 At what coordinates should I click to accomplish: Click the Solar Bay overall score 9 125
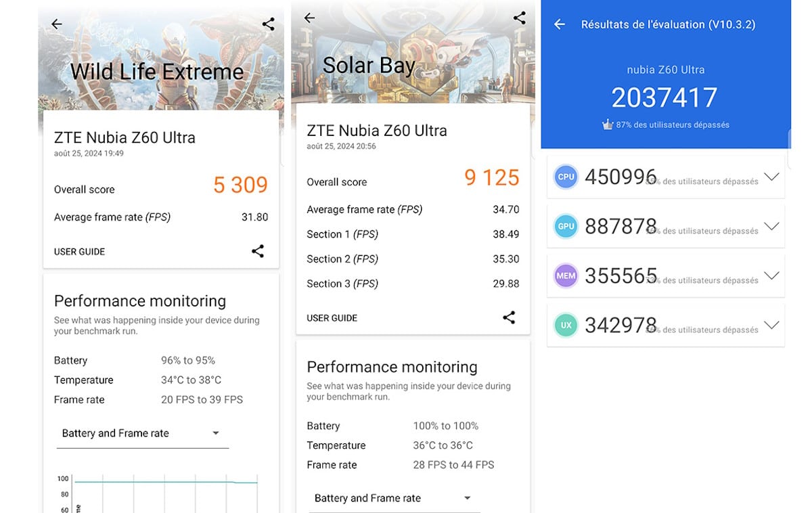point(492,178)
